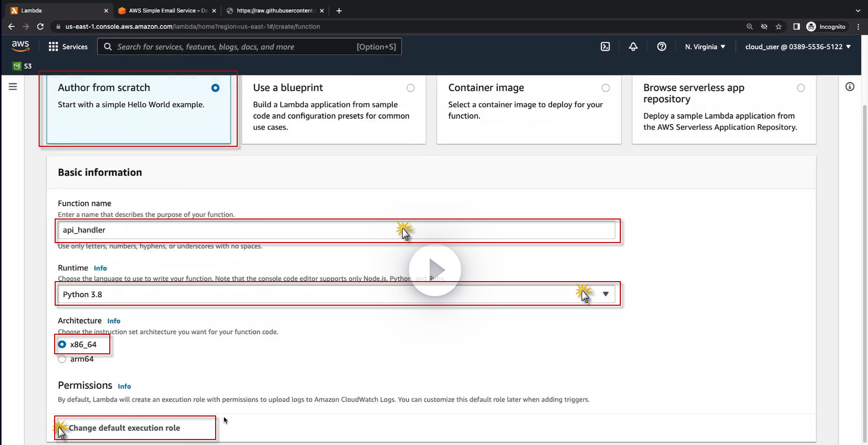Play the video overlay button
868x445 pixels.
click(x=435, y=270)
